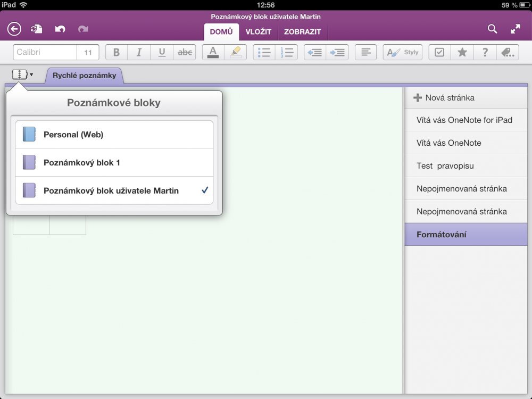The width and height of the screenshot is (532, 399).
Task: Open the Styly text styles panel
Action: (x=402, y=52)
